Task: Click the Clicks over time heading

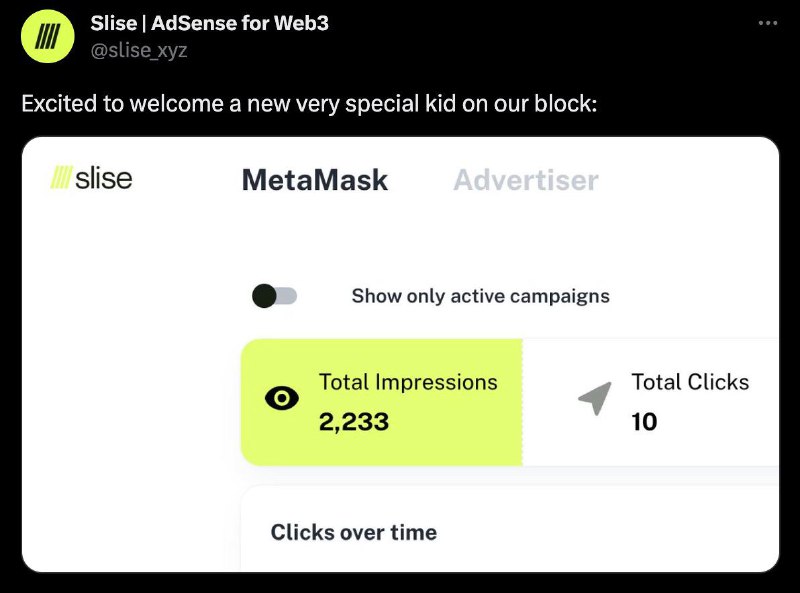Action: 354,532
